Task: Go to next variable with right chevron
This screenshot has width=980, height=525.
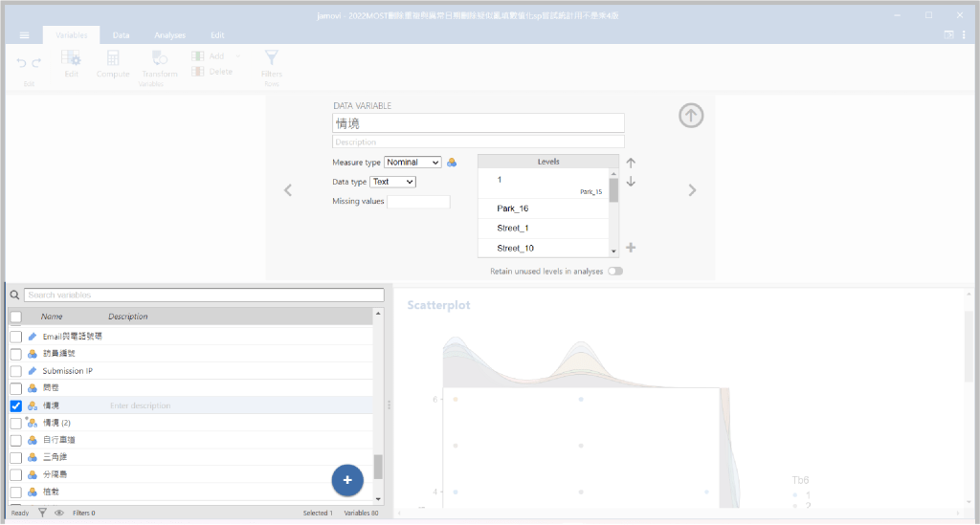Action: pyautogui.click(x=693, y=190)
